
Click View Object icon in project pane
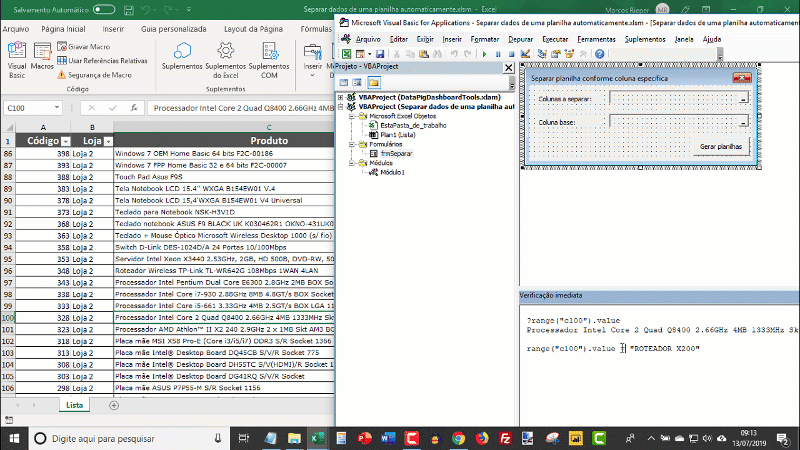coord(357,83)
